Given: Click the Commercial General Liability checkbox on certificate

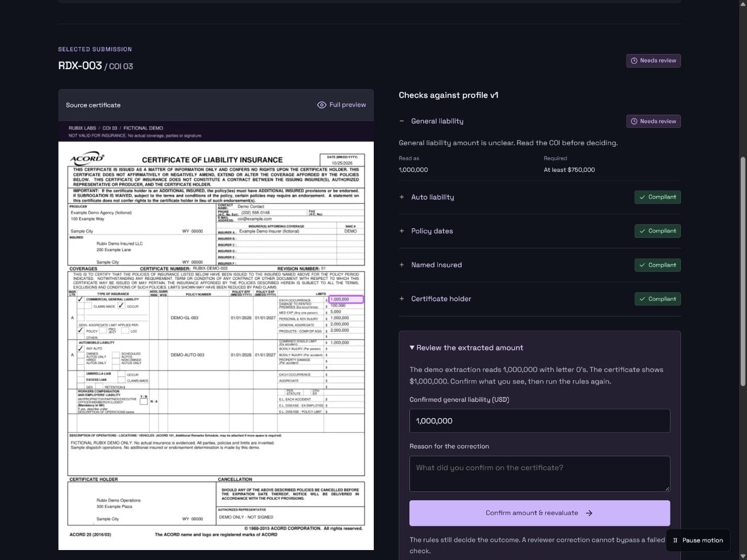Looking at the screenshot, I should pos(80,300).
